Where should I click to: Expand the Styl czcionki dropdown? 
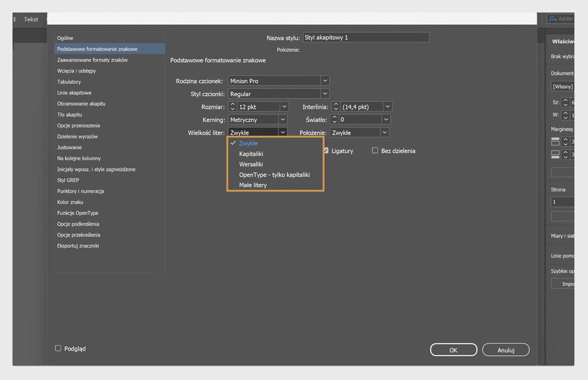325,94
